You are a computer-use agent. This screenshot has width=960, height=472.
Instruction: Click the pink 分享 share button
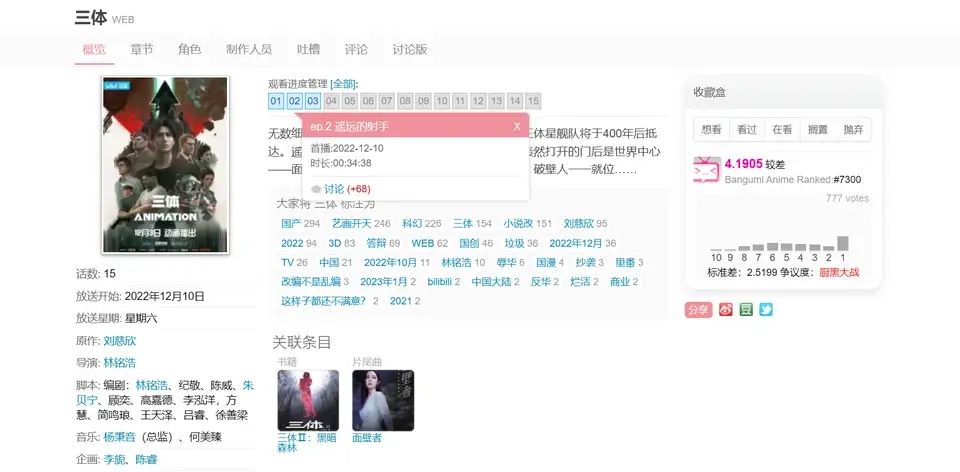click(x=698, y=310)
